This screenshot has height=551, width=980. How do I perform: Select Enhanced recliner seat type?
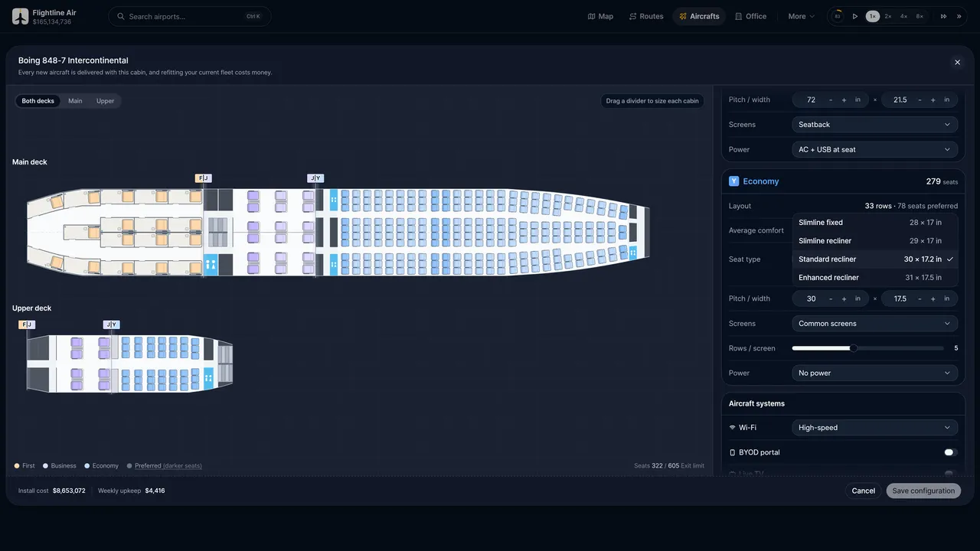coord(874,278)
